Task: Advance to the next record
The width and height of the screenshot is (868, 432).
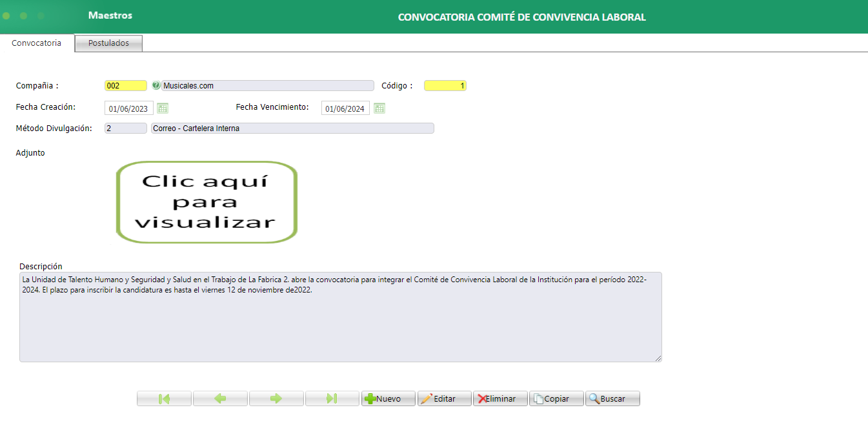Action: [276, 398]
